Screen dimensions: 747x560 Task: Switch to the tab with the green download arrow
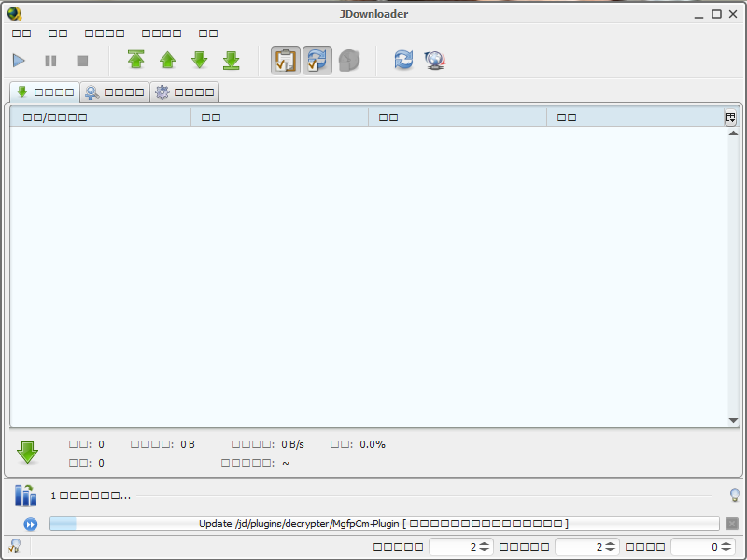click(45, 91)
